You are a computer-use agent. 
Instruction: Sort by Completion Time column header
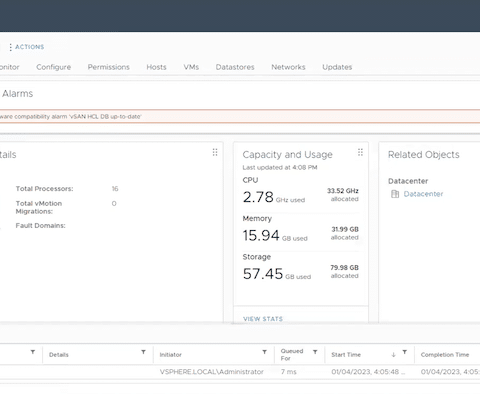pos(445,355)
